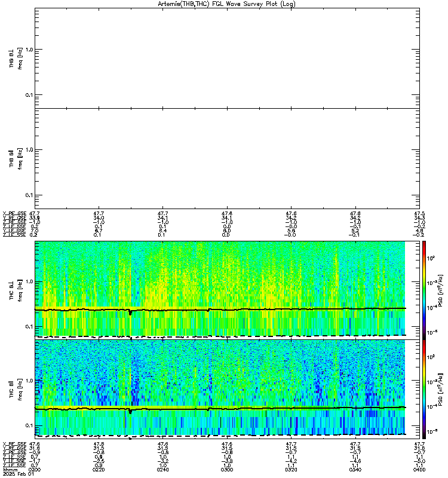
Task: Click the 0300 time label
Action: pos(227,470)
